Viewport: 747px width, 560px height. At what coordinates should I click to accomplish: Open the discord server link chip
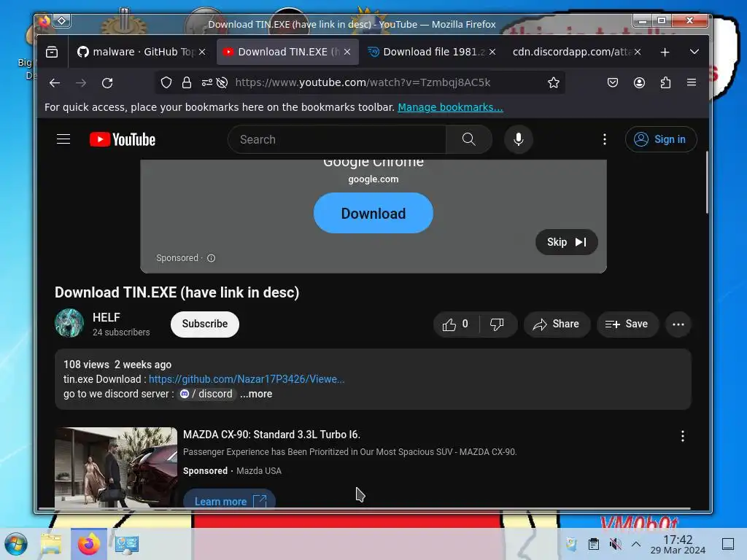pos(206,394)
